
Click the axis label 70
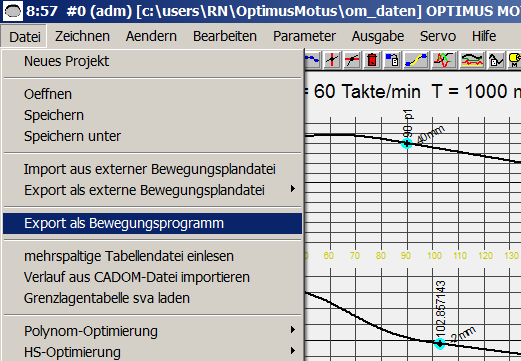(355, 256)
